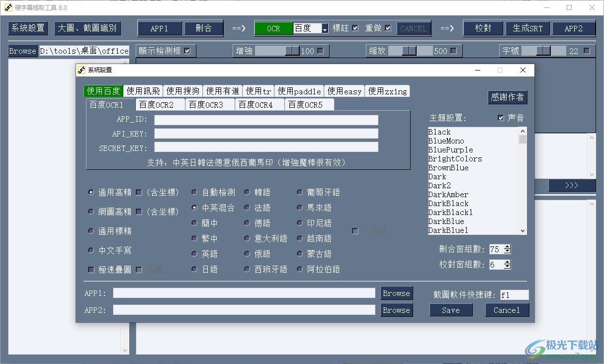Image resolution: width=604 pixels, height=364 pixels.
Task: Open the 百度OCR5 sub-tab
Action: click(x=309, y=105)
